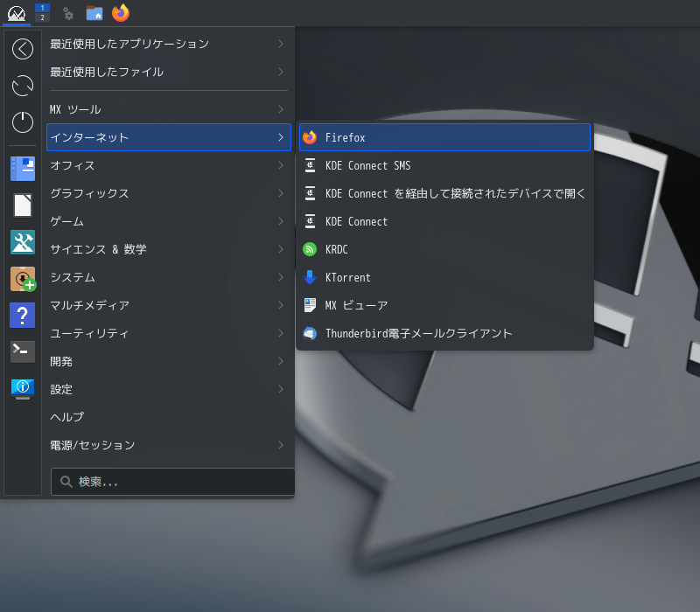Screen dimensions: 700x612
Task: Launch KRDC remote desktop entry
Action: click(444, 249)
